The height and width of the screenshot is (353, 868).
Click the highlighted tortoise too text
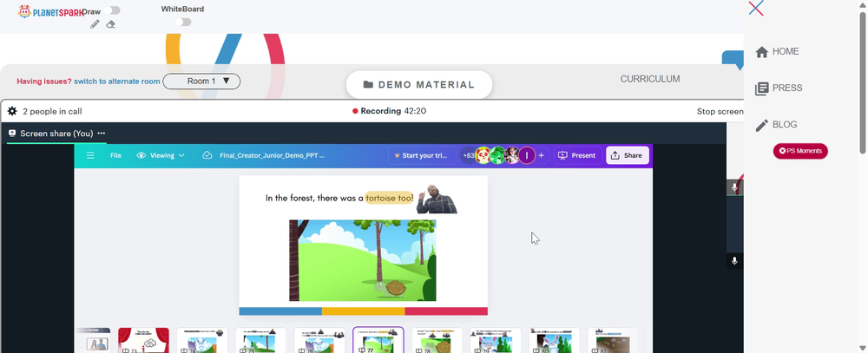389,198
